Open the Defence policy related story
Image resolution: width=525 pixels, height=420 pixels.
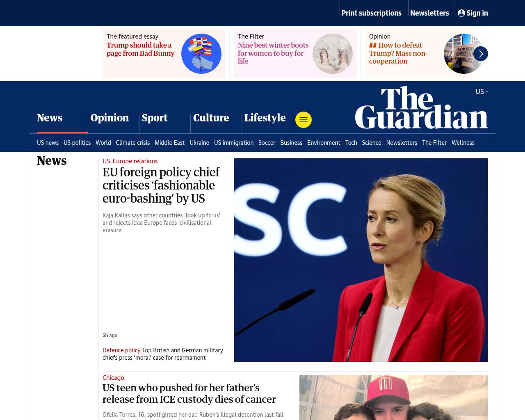(163, 354)
